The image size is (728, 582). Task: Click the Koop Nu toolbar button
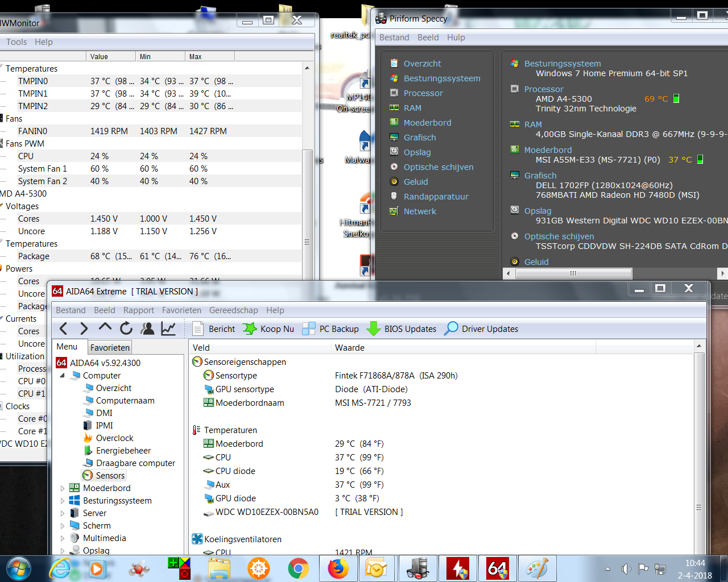(269, 329)
